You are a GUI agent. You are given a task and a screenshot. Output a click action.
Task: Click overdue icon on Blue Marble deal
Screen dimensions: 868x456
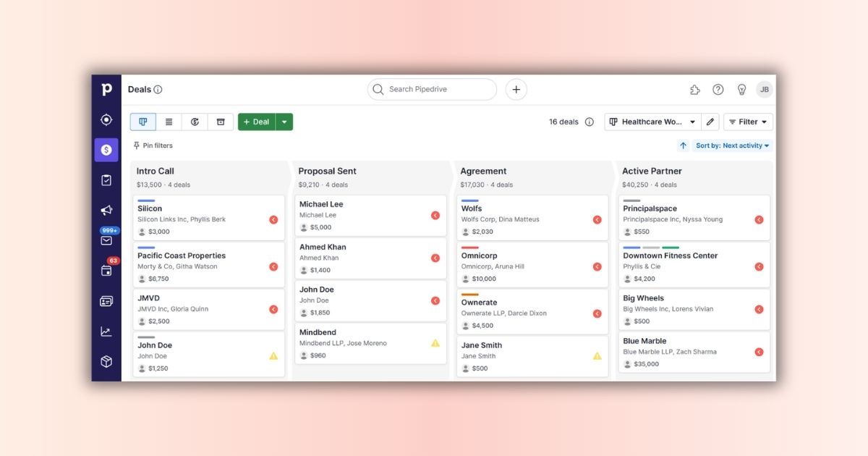pyautogui.click(x=759, y=352)
